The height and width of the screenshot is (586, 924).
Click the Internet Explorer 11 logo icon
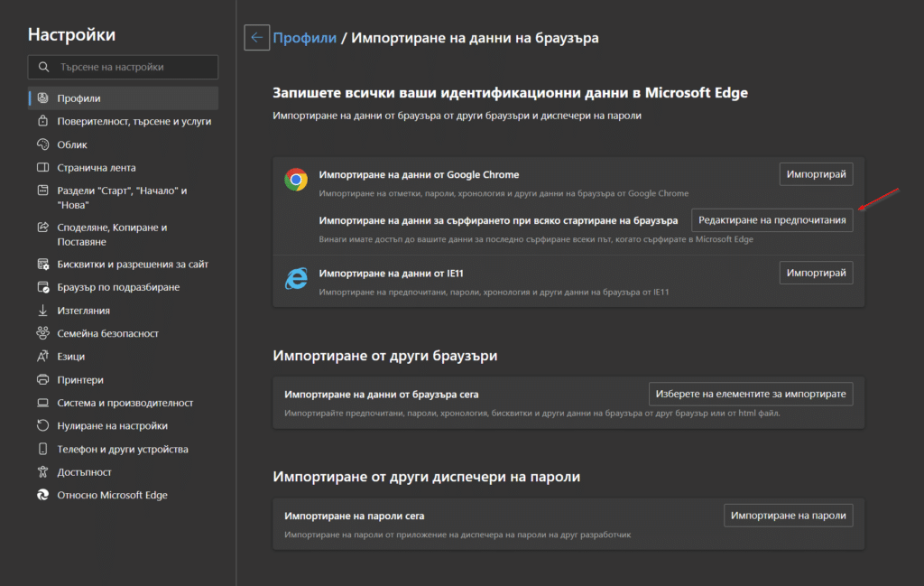pyautogui.click(x=296, y=278)
